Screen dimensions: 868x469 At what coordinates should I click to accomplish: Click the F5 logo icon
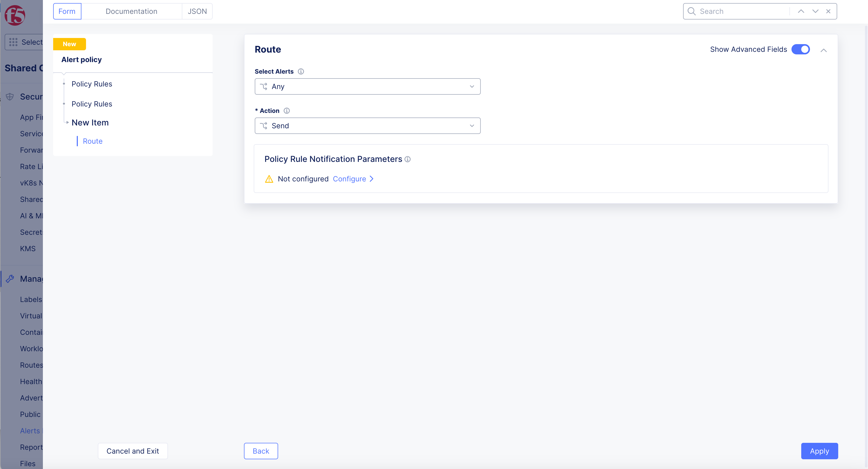[15, 15]
